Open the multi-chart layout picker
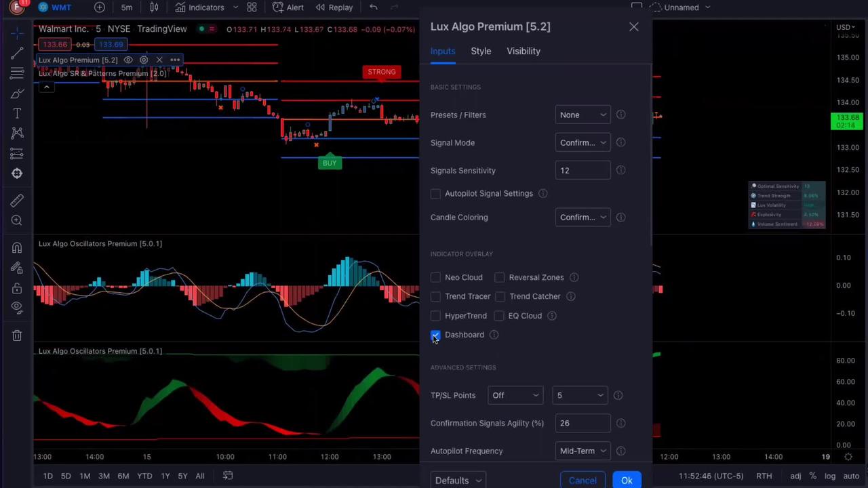The height and width of the screenshot is (488, 868). tap(252, 7)
